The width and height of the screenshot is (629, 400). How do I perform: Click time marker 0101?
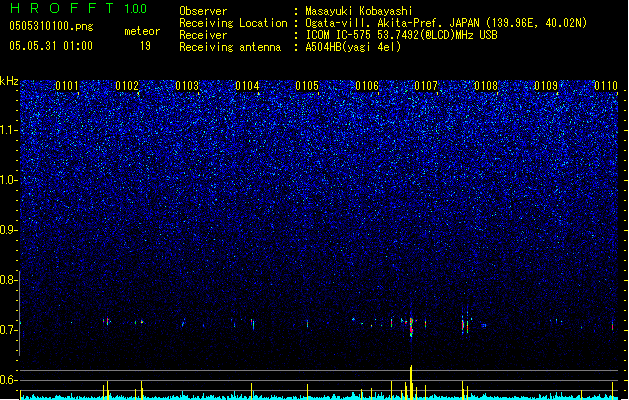click(67, 86)
